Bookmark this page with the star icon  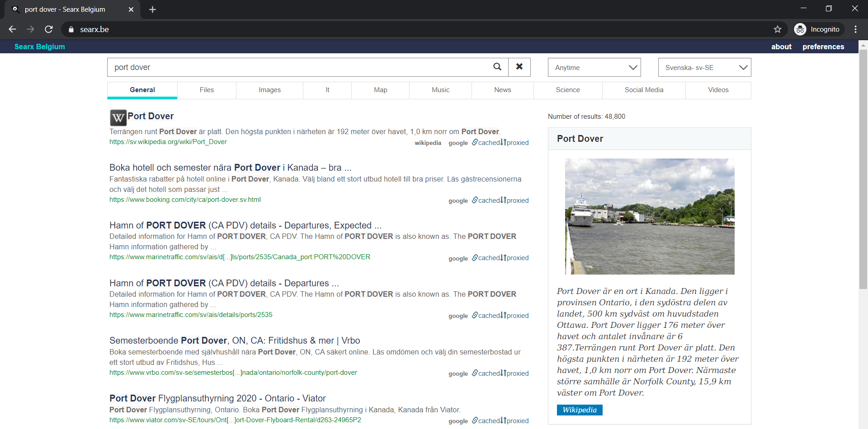coord(778,29)
